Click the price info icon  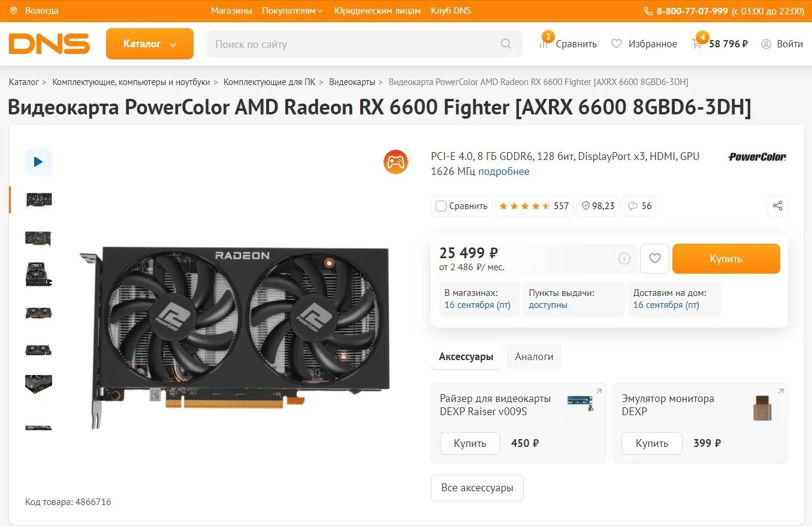624,259
